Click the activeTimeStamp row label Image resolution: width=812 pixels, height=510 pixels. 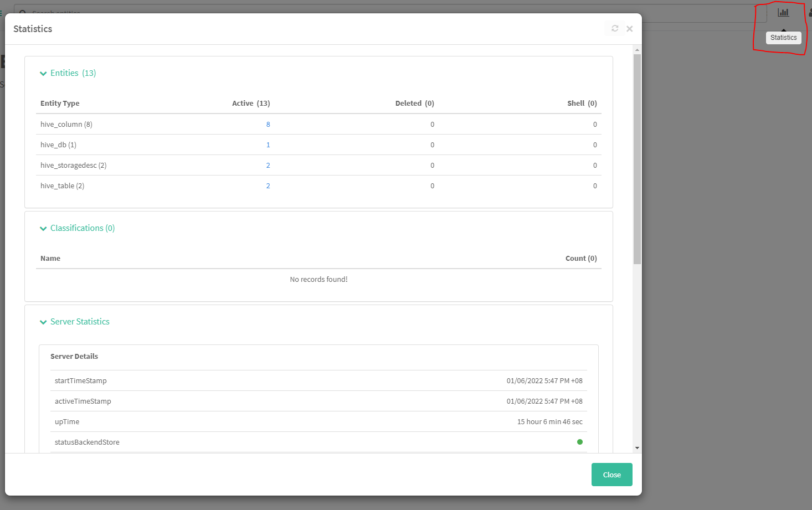pos(83,401)
